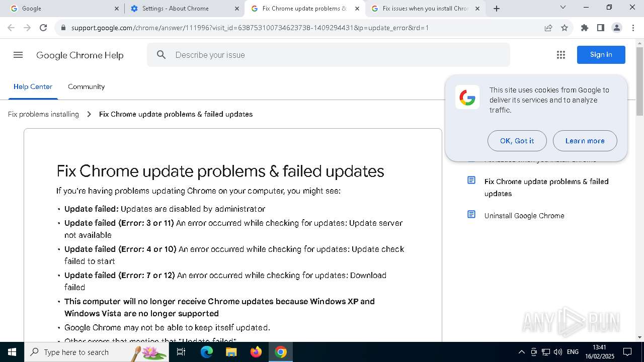Show hidden system tray icons

click(x=522, y=352)
